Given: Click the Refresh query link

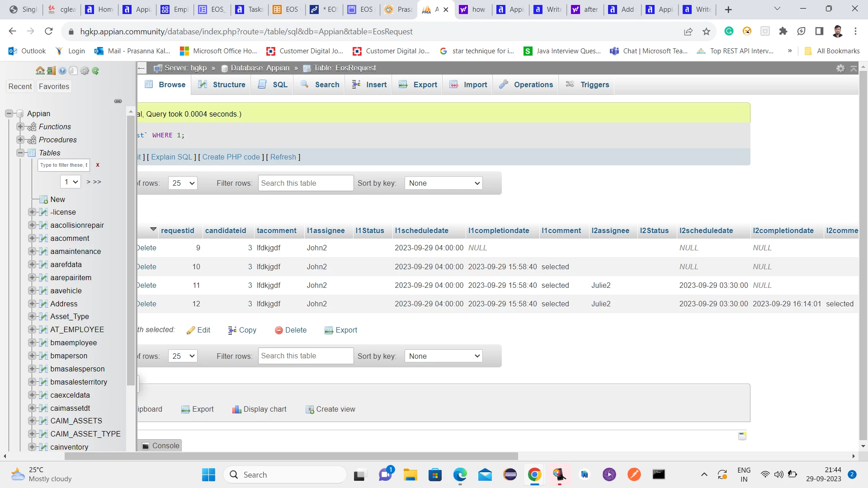Looking at the screenshot, I should tap(283, 157).
